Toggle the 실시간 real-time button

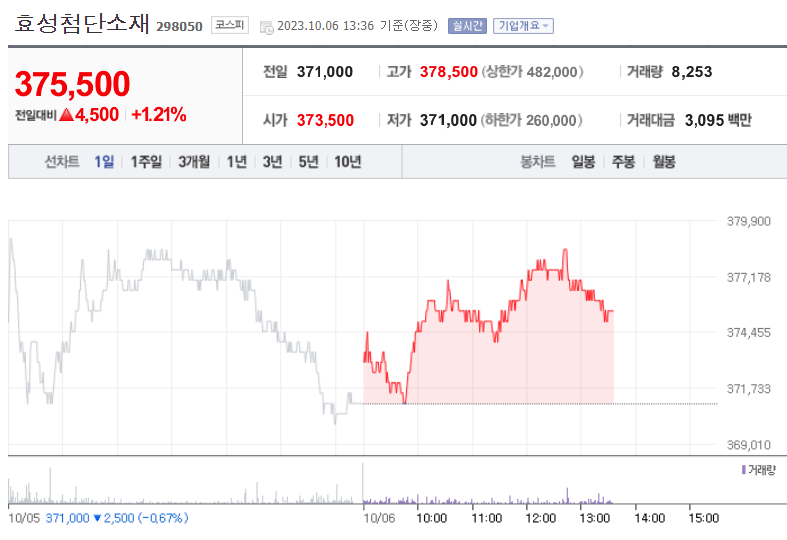click(467, 26)
